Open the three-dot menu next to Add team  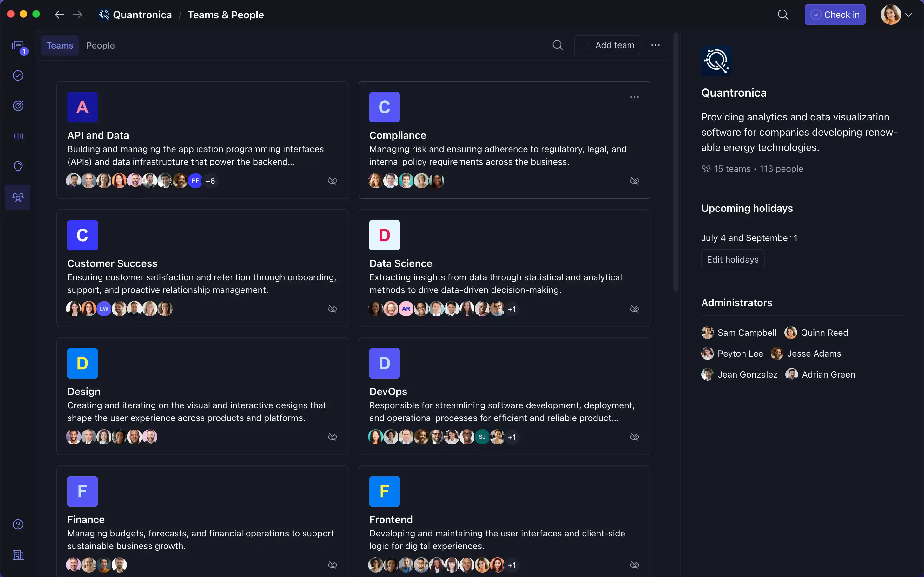(655, 45)
